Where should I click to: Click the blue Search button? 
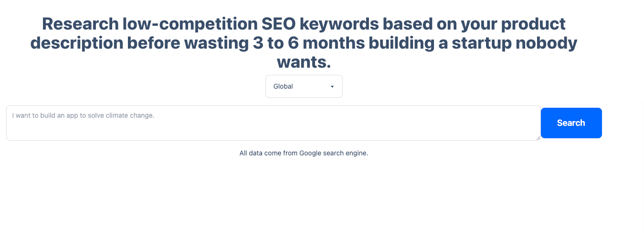pyautogui.click(x=571, y=123)
